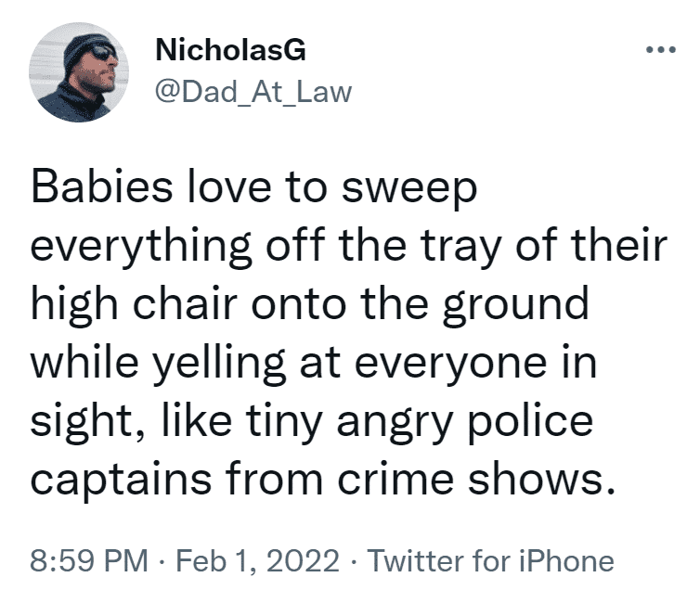Click the tweet line "Babies love to sweep"
The image size is (700, 603).
(x=253, y=189)
